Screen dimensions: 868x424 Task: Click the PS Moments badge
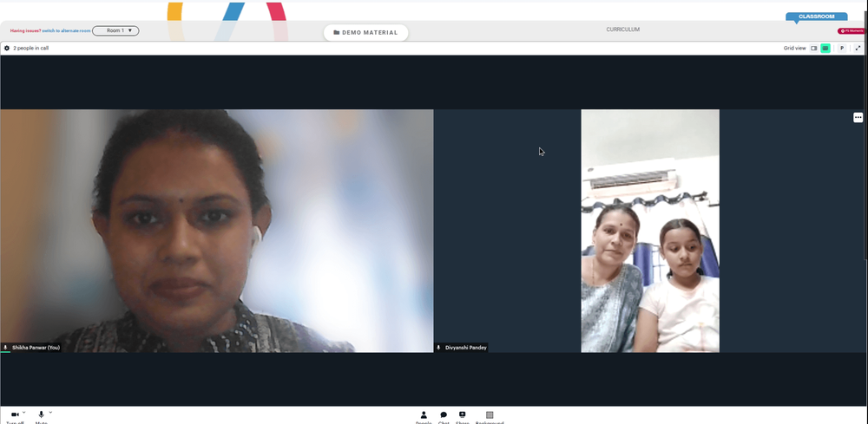pyautogui.click(x=852, y=31)
